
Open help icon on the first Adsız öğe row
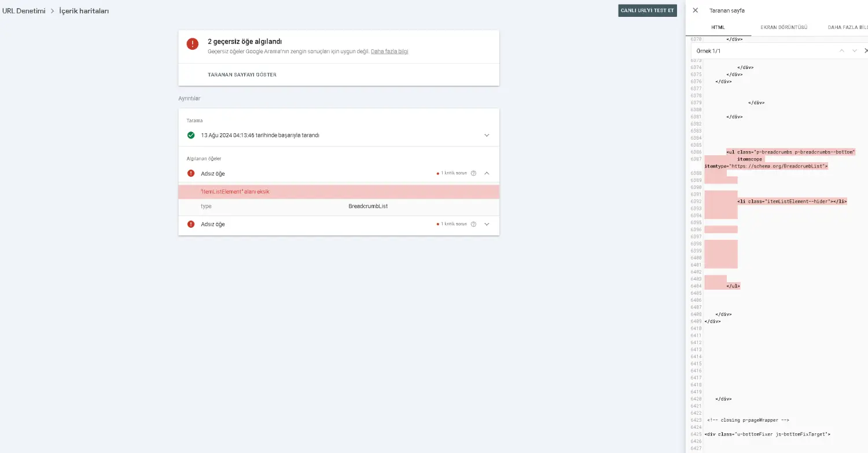click(x=473, y=173)
